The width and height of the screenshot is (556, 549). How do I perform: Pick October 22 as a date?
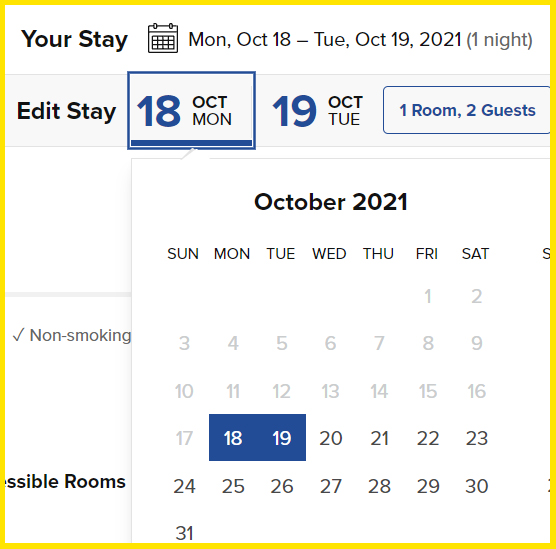tap(428, 438)
